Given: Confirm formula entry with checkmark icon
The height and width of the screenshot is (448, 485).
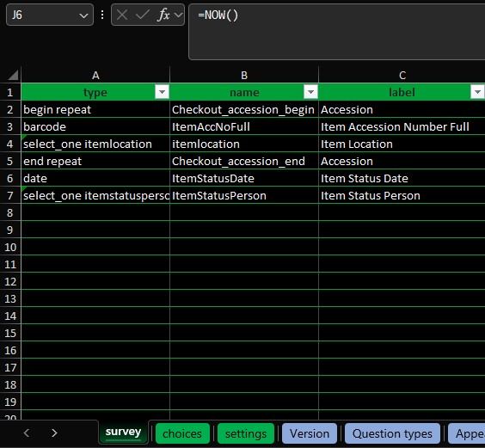Looking at the screenshot, I should (x=142, y=15).
